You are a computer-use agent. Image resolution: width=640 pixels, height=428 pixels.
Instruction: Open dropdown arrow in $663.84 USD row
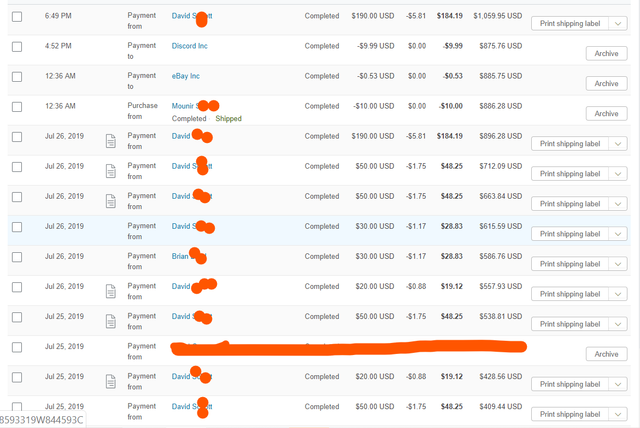point(618,204)
